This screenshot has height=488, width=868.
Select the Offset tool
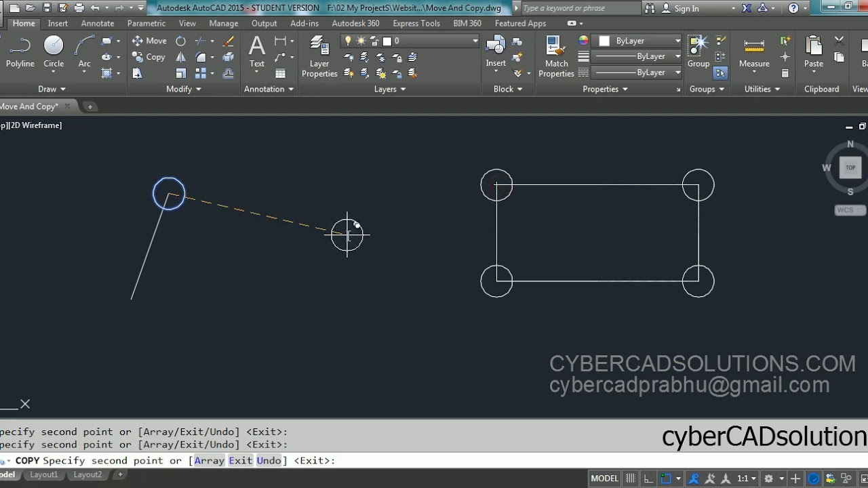[x=229, y=73]
